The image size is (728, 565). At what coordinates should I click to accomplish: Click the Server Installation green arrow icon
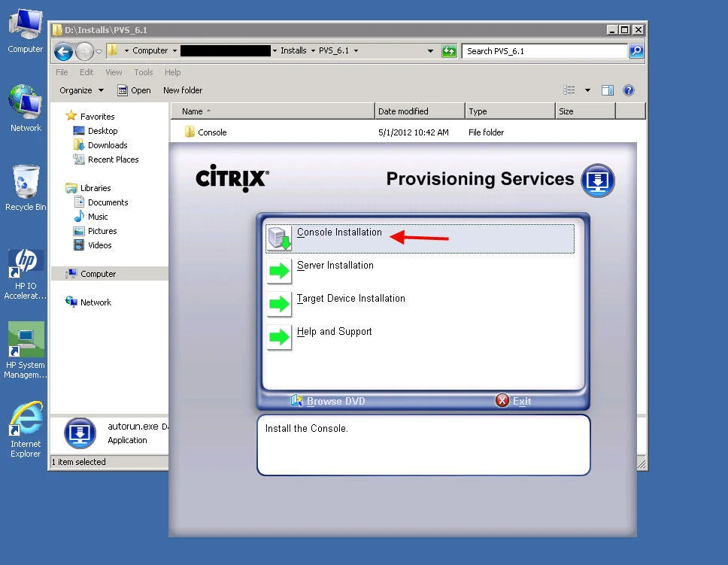[280, 271]
